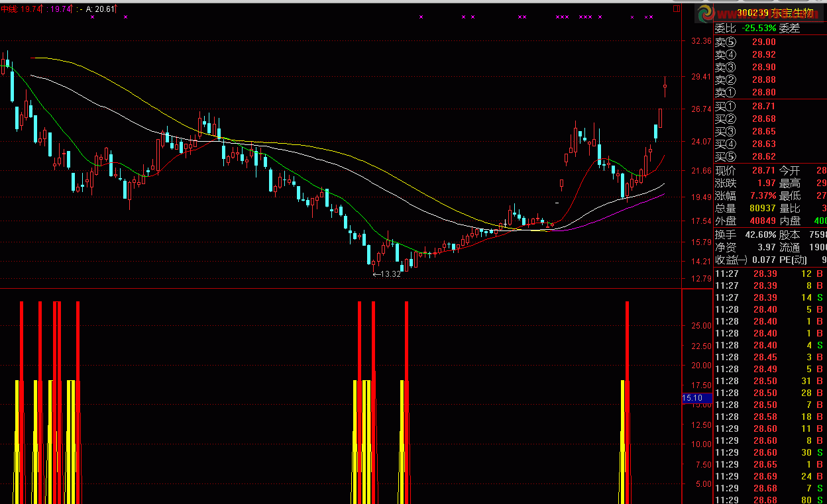Click the 流通 label
Screen dimensions: 827x504
tap(790, 247)
